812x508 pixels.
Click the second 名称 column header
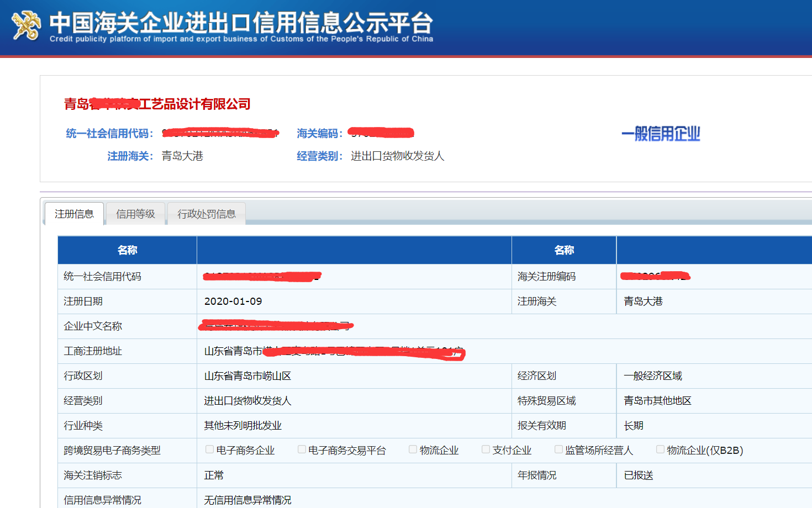564,250
